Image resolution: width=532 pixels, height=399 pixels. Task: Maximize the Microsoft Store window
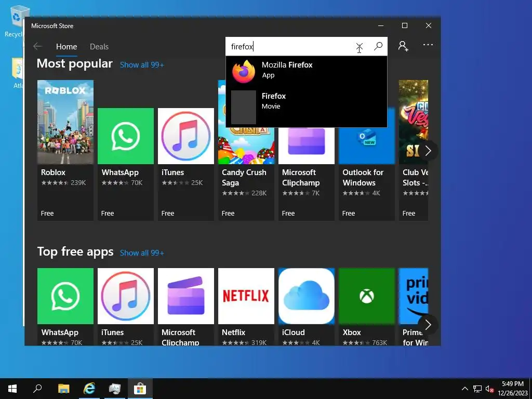(404, 26)
